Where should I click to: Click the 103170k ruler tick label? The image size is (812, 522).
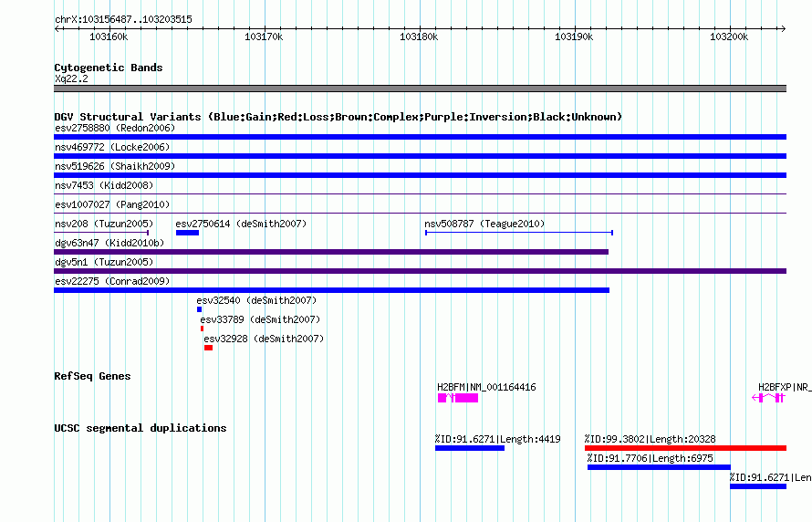(x=264, y=37)
